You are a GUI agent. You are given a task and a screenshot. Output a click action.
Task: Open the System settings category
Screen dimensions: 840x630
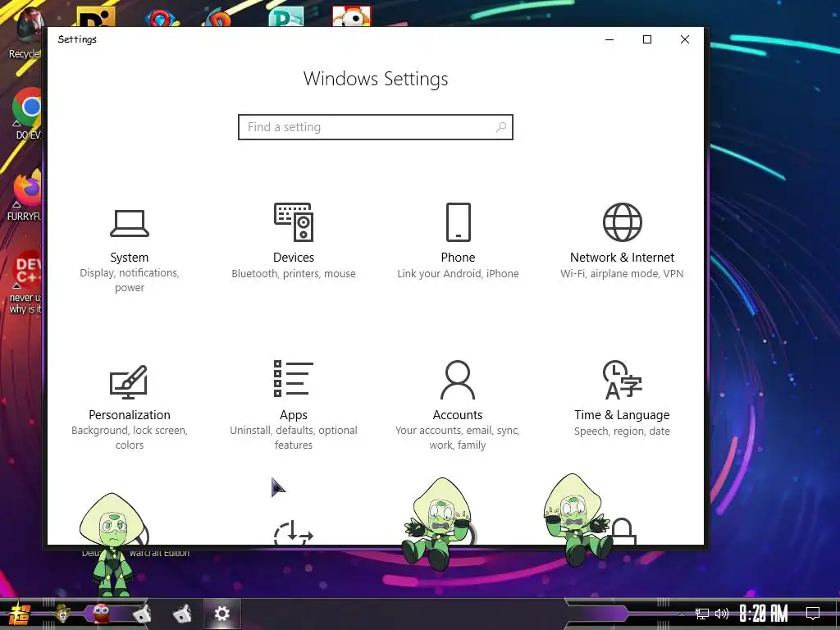click(129, 251)
